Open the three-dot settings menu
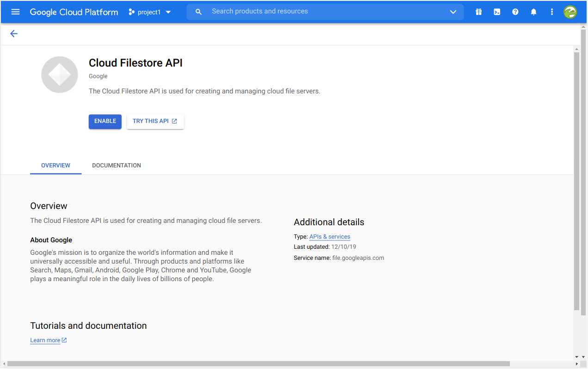Screen dimensions: 588x369 (551, 12)
